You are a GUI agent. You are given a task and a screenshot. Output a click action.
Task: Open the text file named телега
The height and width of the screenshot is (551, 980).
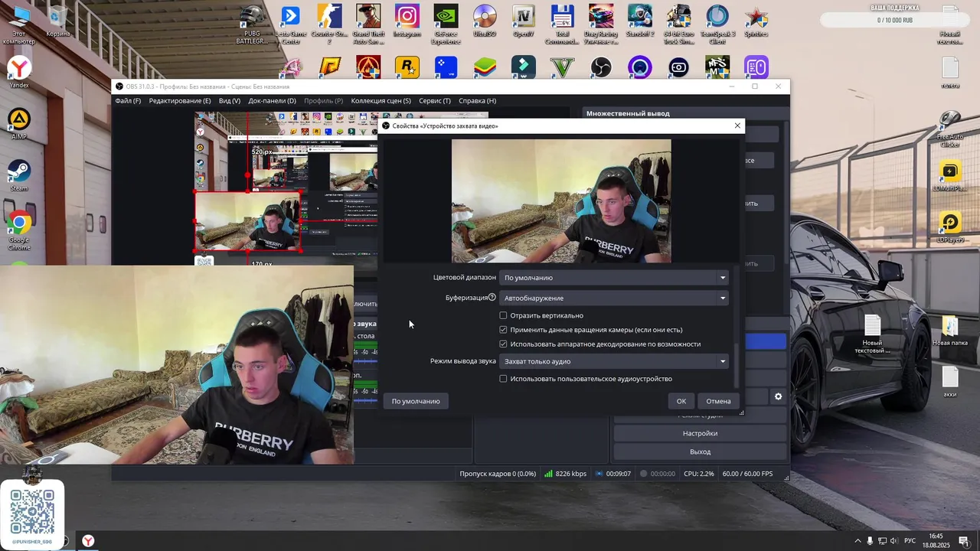pos(950,73)
